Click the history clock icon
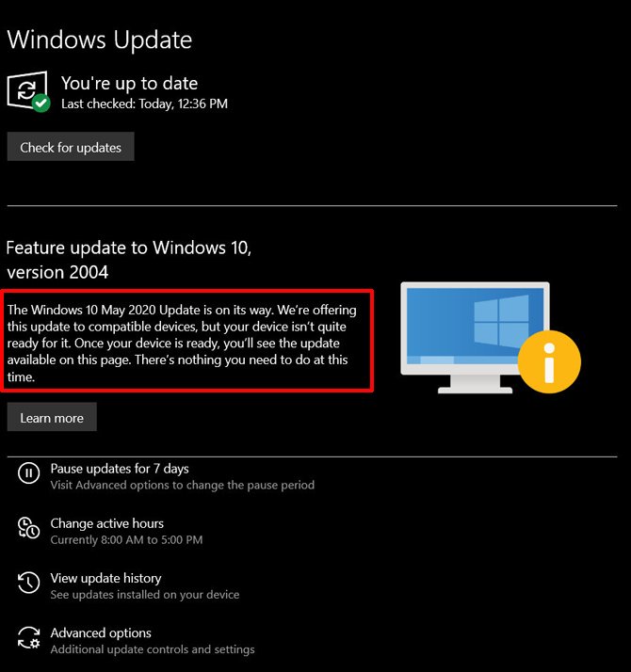This screenshot has width=631, height=672. tap(29, 583)
